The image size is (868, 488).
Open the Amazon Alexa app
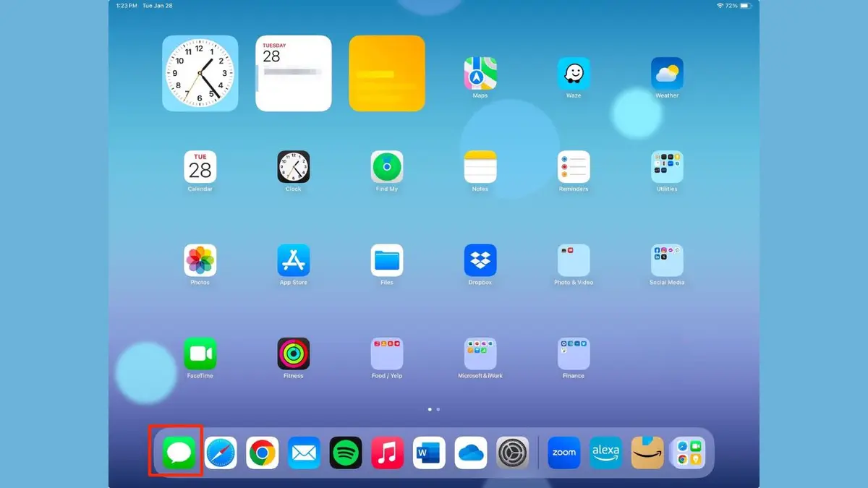pyautogui.click(x=606, y=453)
